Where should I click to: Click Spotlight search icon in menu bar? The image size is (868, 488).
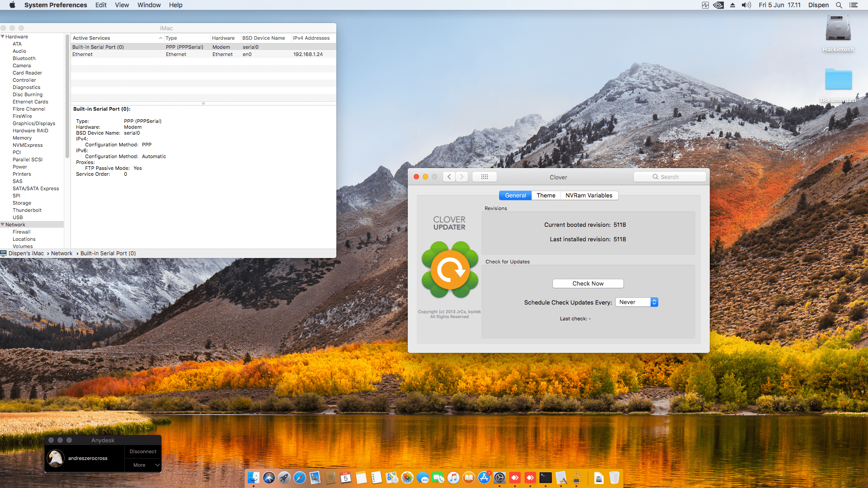tap(839, 5)
